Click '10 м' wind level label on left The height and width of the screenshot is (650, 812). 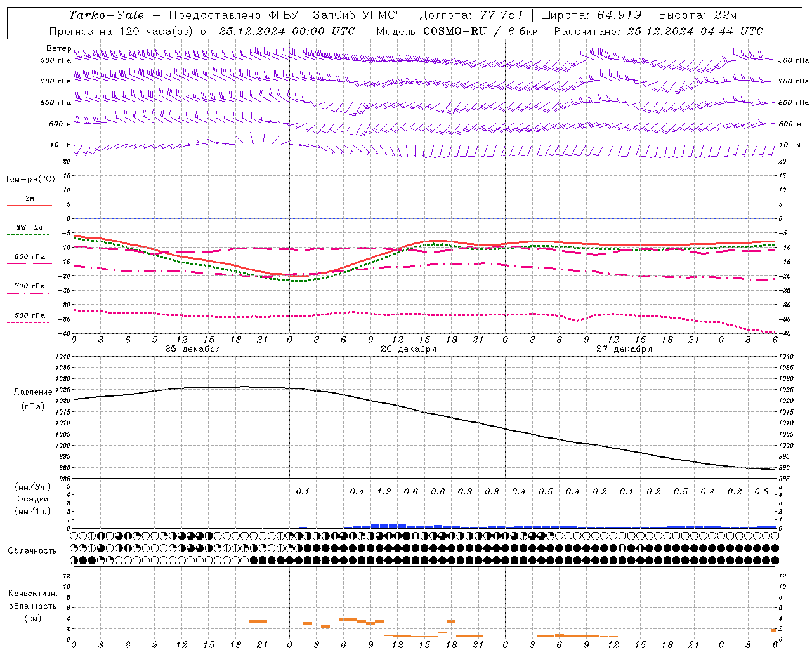pos(60,145)
